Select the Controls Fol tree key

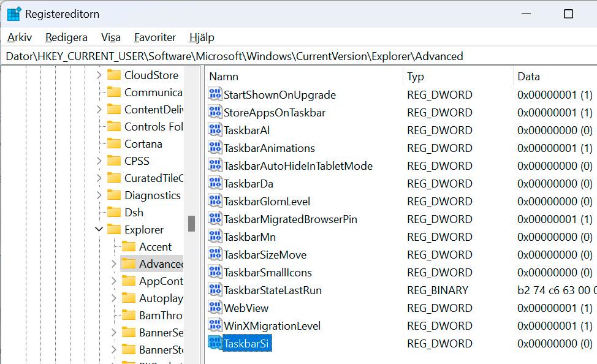153,126
